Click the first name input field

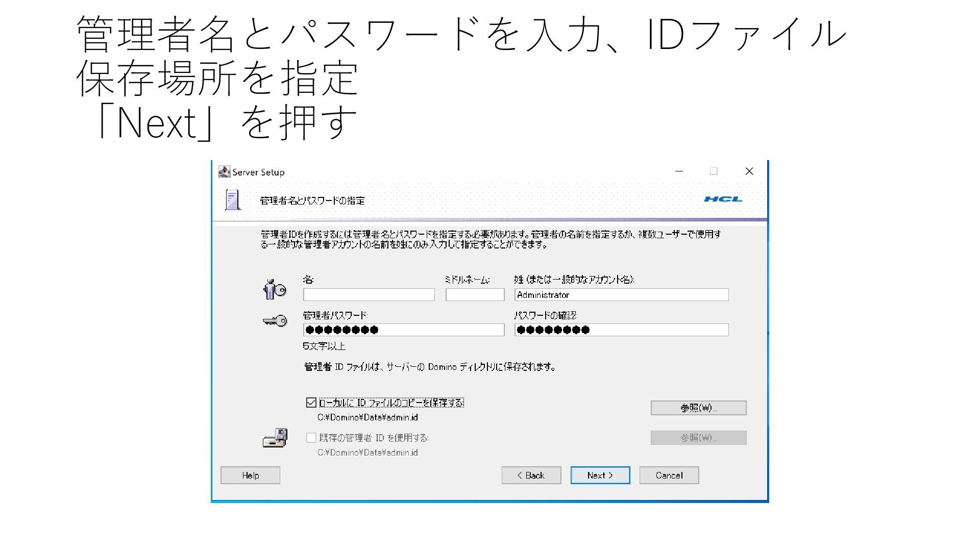(x=369, y=294)
